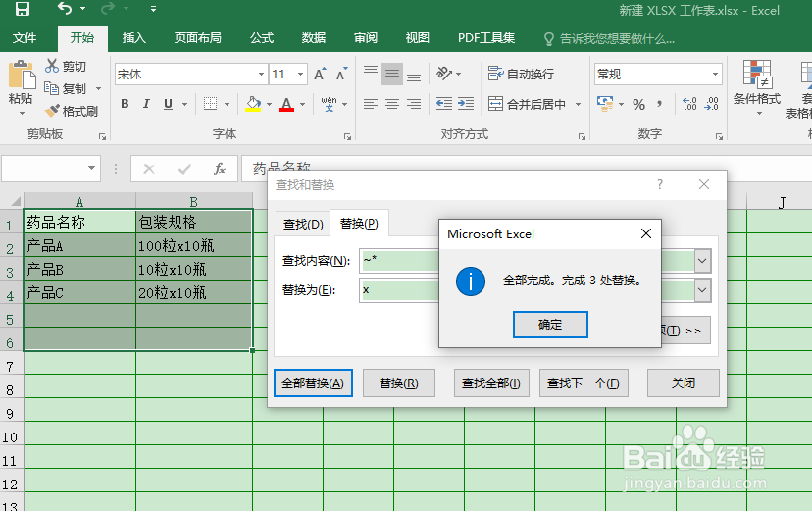Click the Borders icon
The width and height of the screenshot is (812, 511).
pyautogui.click(x=210, y=104)
